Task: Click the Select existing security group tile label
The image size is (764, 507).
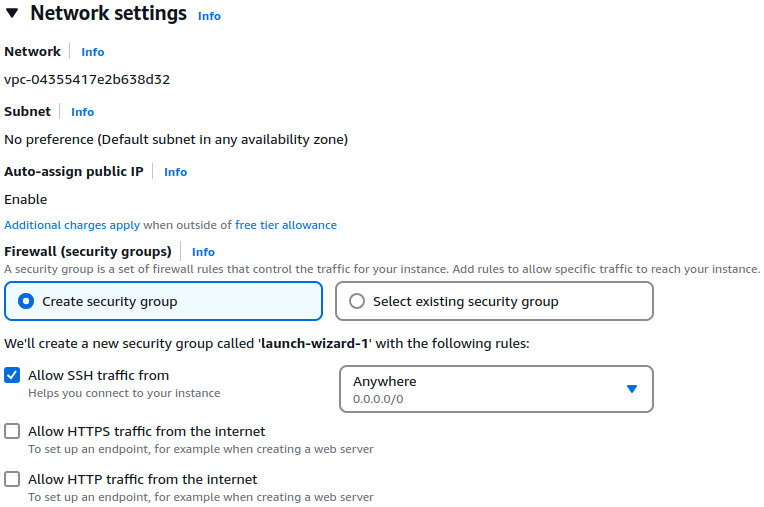Action: coord(466,301)
